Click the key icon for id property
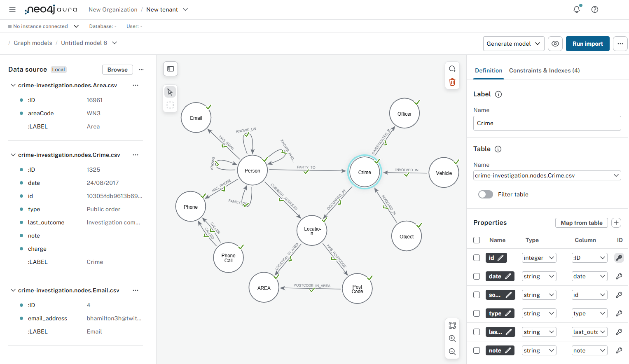The width and height of the screenshot is (629, 364). (x=619, y=258)
